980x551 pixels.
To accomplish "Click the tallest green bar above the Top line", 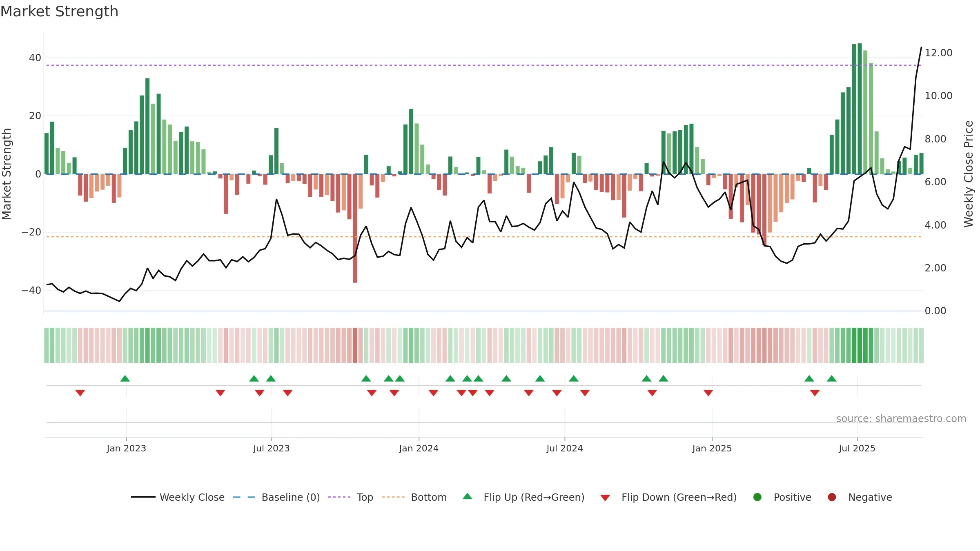I will (860, 109).
